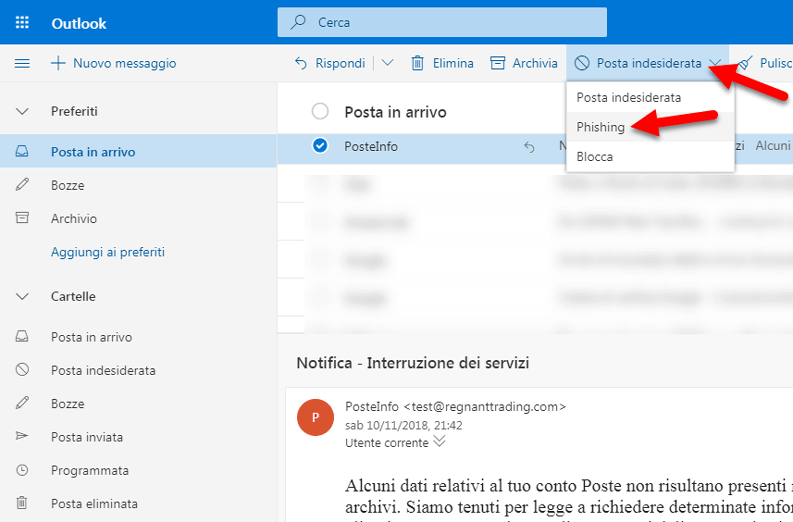
Task: Collapse the Preferiti section
Action: tap(22, 112)
